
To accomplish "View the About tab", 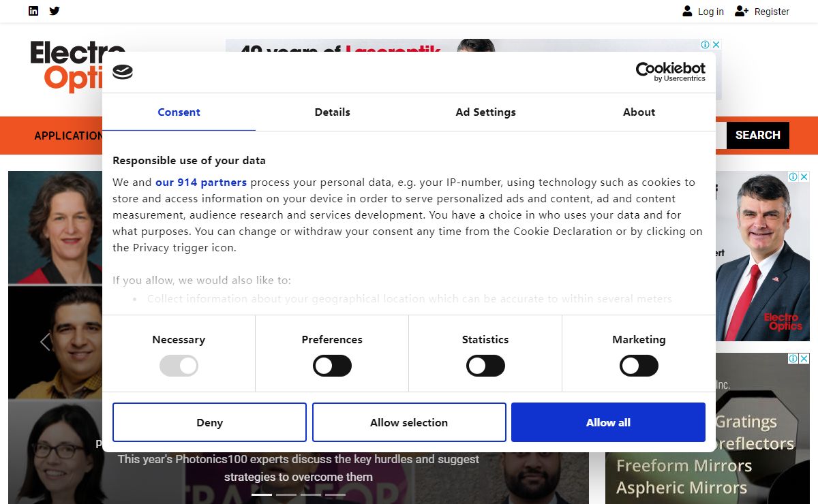I will click(x=639, y=112).
